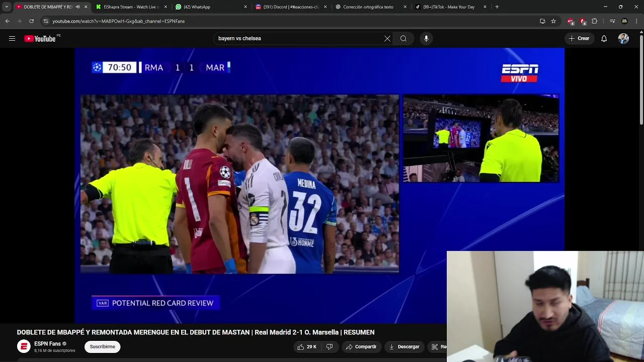Screen dimensions: 644x362
Task: Open the YouTube hamburger guide menu
Action: tap(12, 39)
